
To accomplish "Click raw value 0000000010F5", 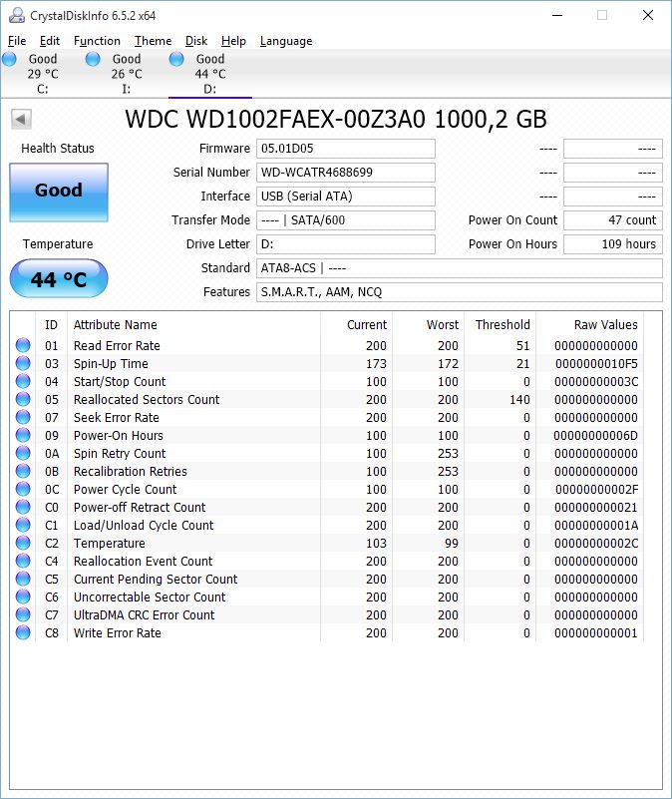I will pyautogui.click(x=596, y=363).
